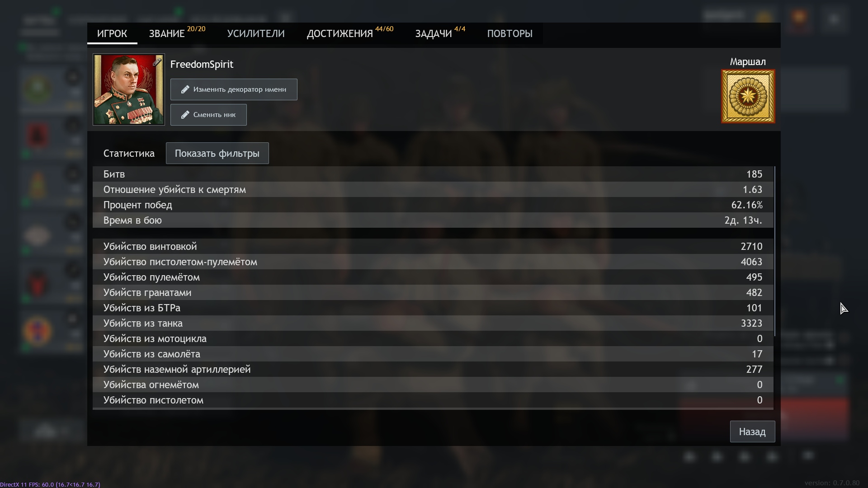Click the pencil icon beside Изменить декоратор имени
Viewport: 868px width, 488px height.
[x=185, y=89]
